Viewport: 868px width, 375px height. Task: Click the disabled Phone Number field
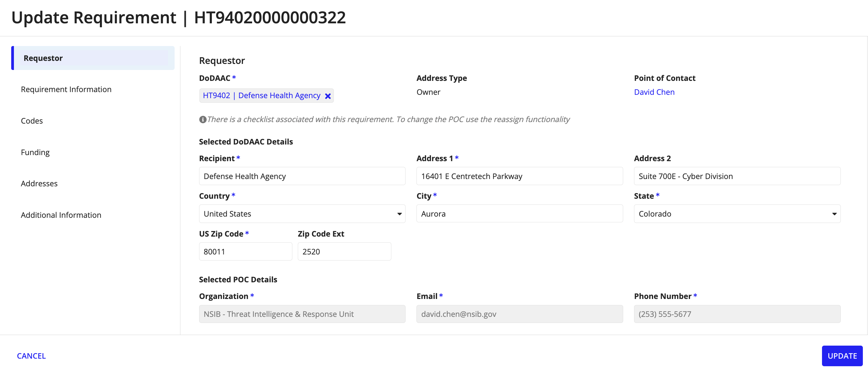tap(737, 314)
